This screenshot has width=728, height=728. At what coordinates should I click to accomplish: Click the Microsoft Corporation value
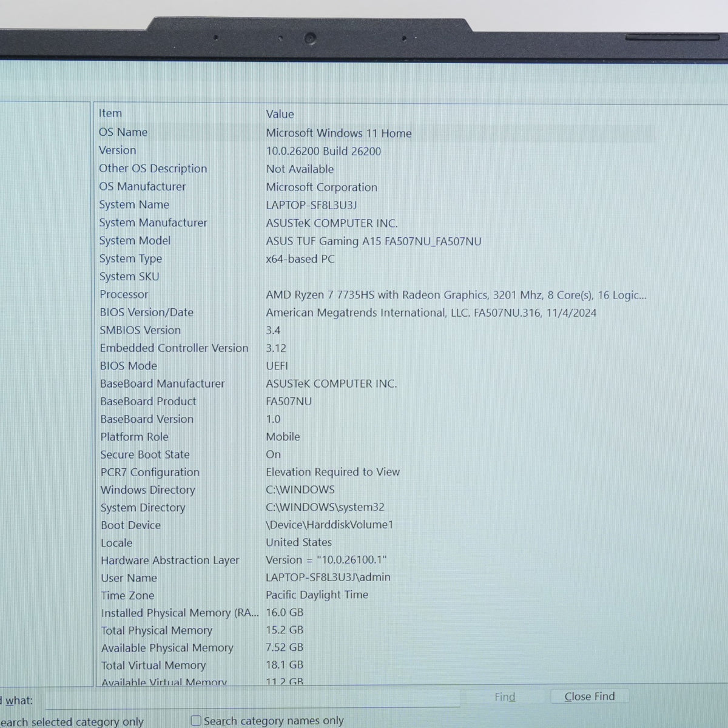322,187
